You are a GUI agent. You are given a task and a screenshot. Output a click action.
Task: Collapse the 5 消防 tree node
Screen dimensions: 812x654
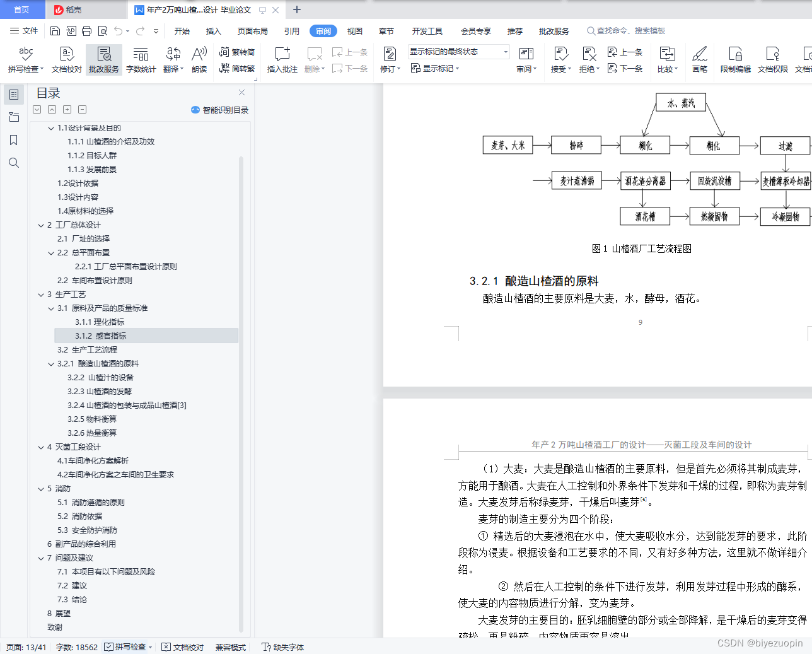point(41,489)
